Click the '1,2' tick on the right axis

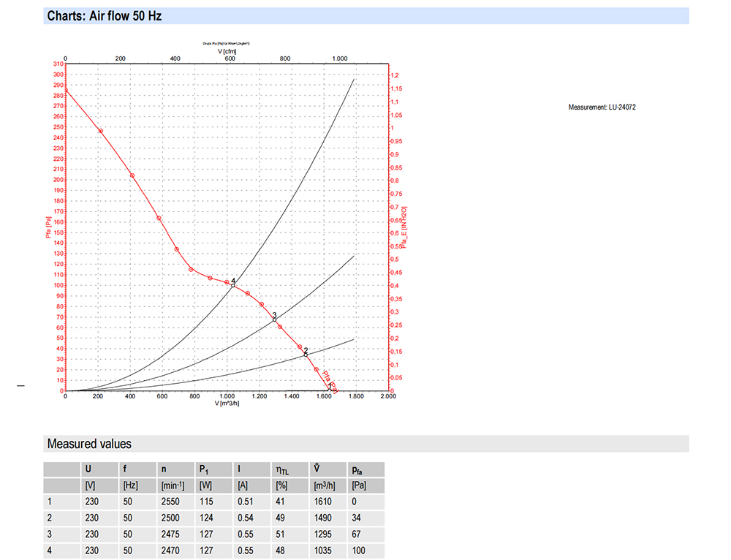395,75
